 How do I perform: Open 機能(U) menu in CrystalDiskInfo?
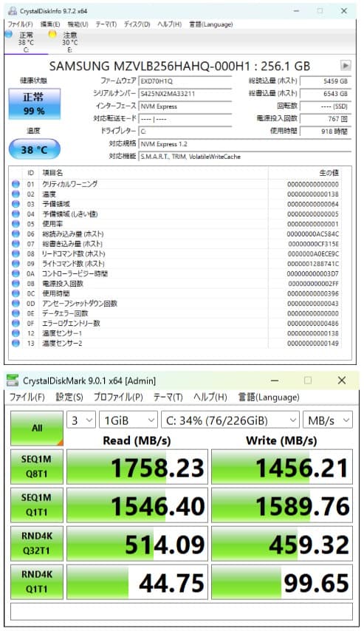(78, 24)
